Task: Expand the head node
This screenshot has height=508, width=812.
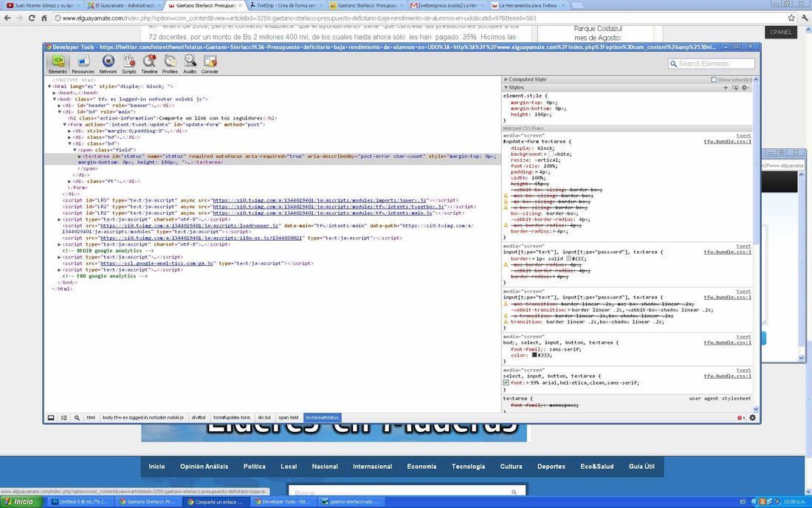Action: pyautogui.click(x=55, y=93)
